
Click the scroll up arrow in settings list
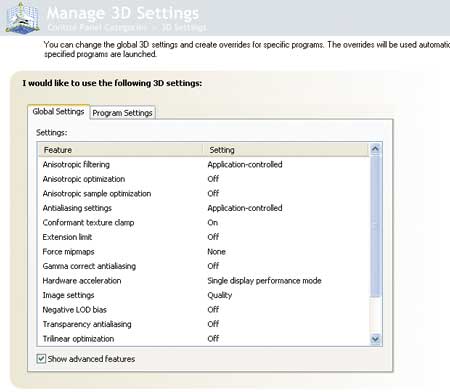375,149
